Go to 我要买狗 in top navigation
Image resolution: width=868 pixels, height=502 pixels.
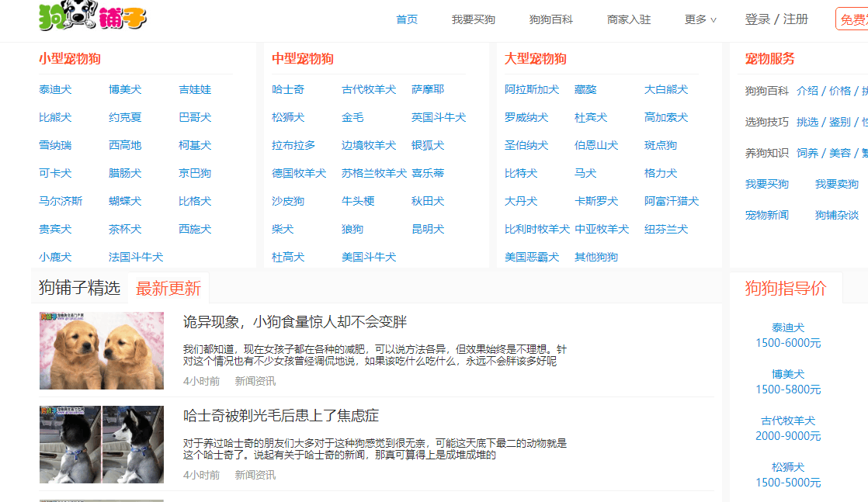[474, 19]
